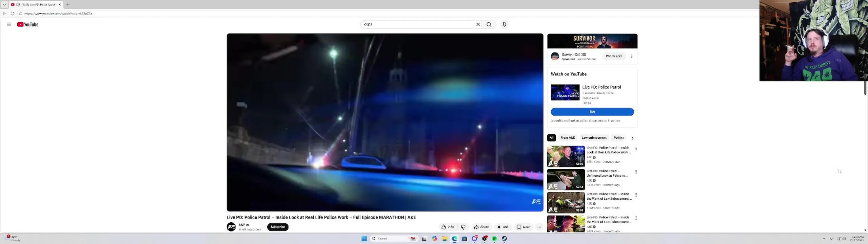Show hidden system tray icons
Screen dimensions: 868x244
coord(824,239)
